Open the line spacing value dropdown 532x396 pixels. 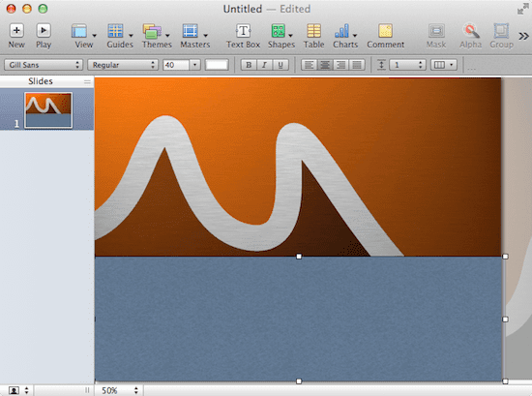point(407,65)
